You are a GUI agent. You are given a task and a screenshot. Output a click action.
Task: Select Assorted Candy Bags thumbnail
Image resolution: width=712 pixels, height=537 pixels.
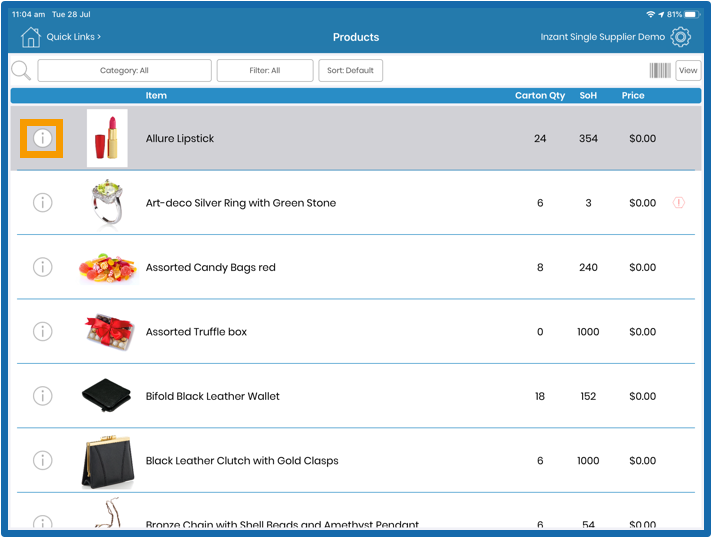point(108,268)
